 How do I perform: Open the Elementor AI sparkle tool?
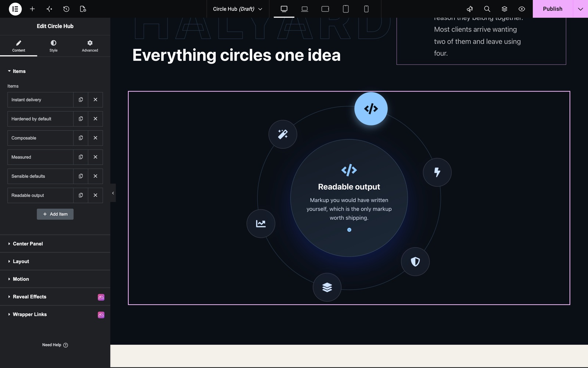tap(49, 9)
